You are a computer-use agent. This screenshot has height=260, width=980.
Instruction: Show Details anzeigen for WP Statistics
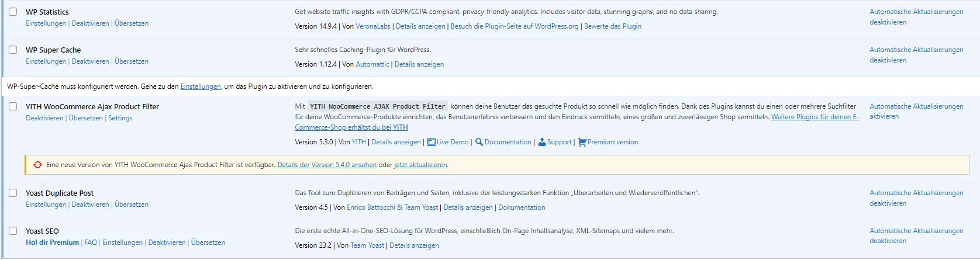click(420, 26)
